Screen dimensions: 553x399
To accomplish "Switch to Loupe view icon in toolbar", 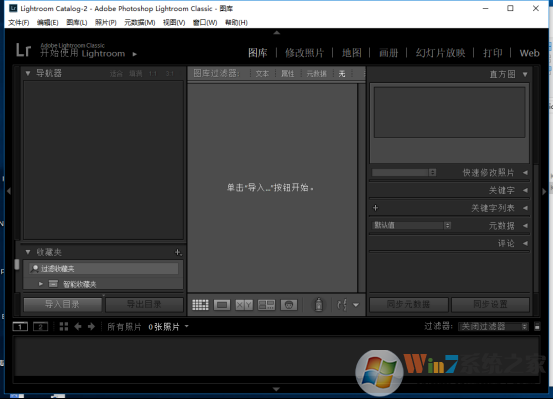I will click(x=222, y=305).
